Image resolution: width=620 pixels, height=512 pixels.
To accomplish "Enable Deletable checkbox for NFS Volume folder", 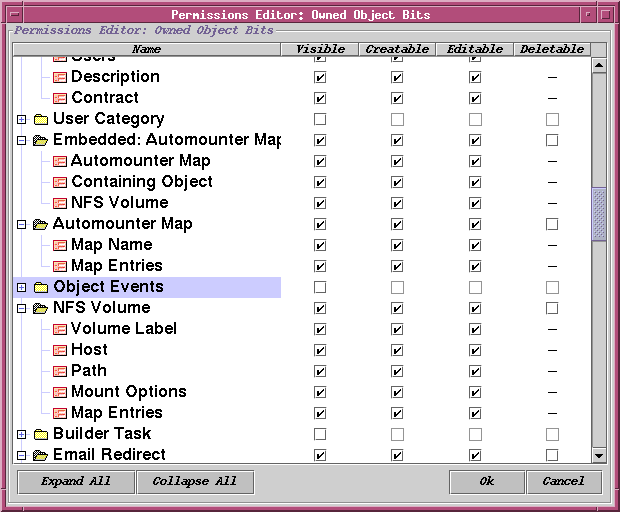I will tap(552, 308).
